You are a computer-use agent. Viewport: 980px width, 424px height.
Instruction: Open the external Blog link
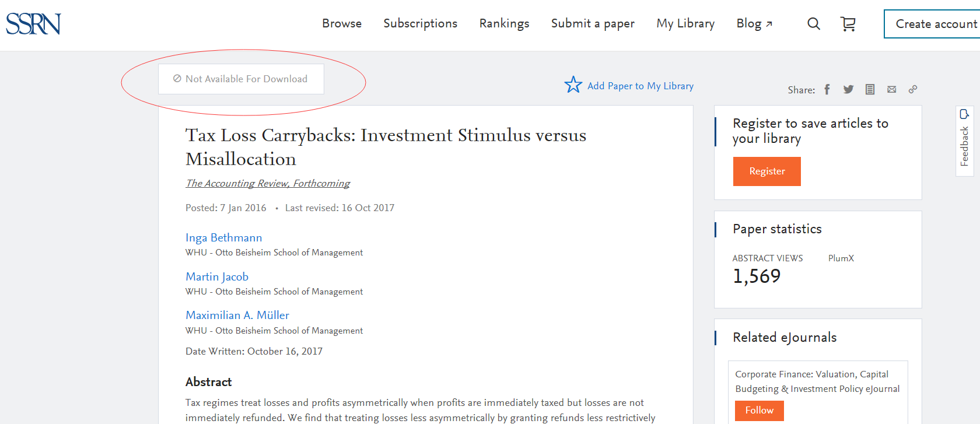(754, 24)
